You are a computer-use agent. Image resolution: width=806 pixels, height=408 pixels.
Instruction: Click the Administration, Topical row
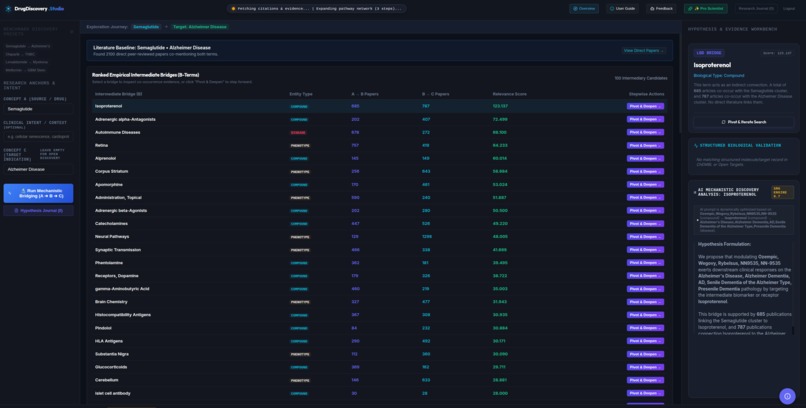[x=379, y=198]
